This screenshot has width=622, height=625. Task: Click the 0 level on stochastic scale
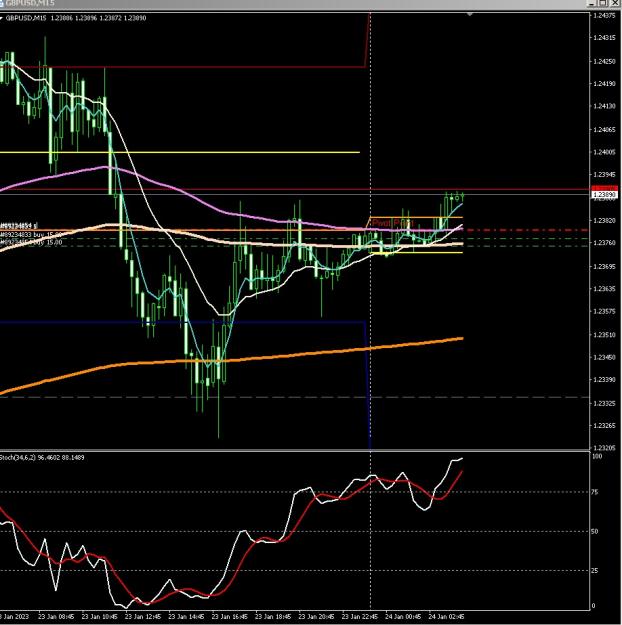pyautogui.click(x=594, y=606)
